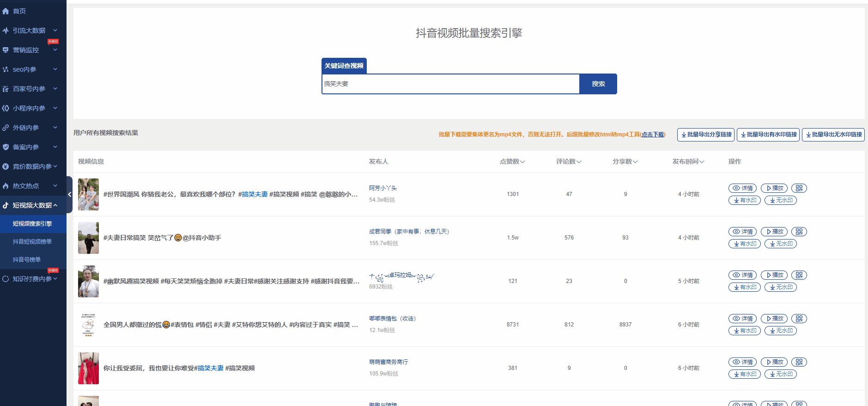
Task: Play the video from 成君同学
Action: pyautogui.click(x=774, y=232)
